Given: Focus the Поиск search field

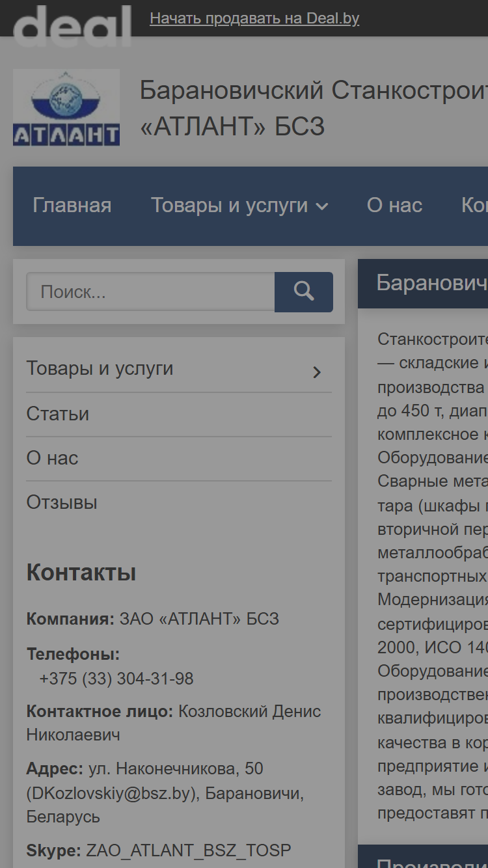Looking at the screenshot, I should (150, 292).
